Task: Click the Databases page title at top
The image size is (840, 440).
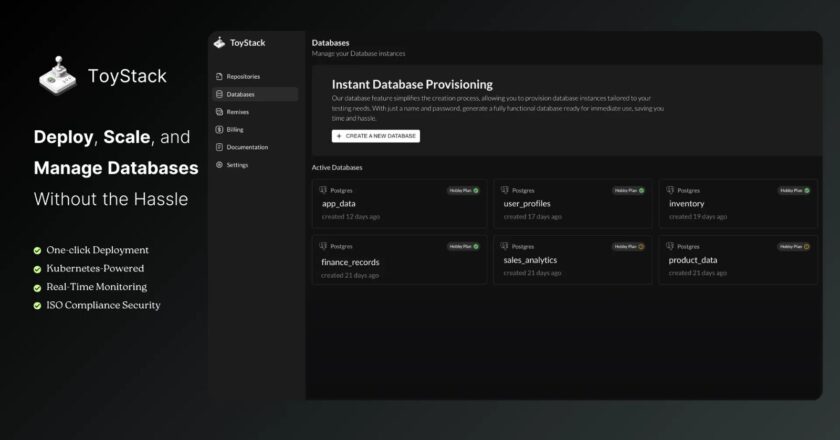Action: tap(331, 43)
